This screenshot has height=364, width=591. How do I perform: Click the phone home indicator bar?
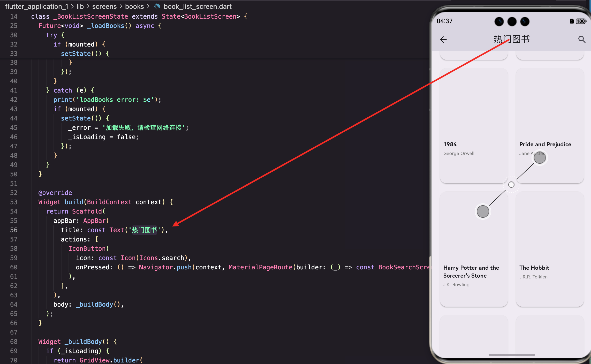click(511, 355)
